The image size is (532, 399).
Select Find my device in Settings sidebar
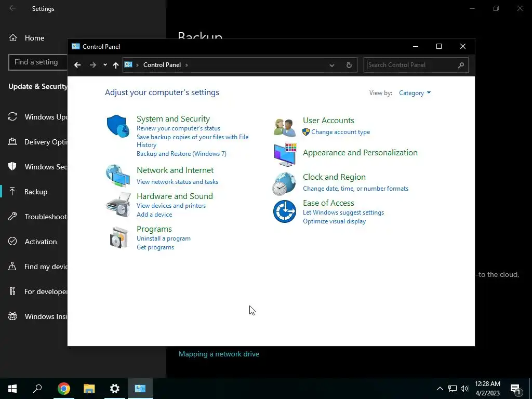point(34,267)
